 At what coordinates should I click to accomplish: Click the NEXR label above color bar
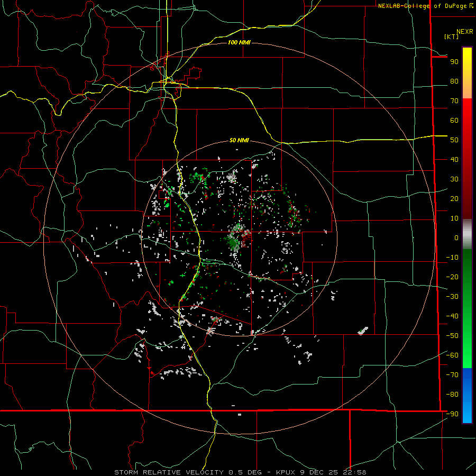point(465,32)
